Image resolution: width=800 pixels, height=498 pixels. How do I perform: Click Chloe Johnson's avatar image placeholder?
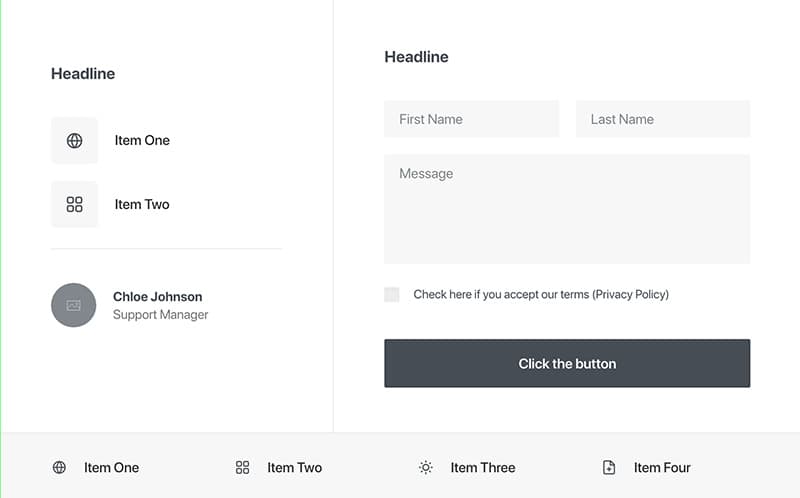(x=74, y=305)
